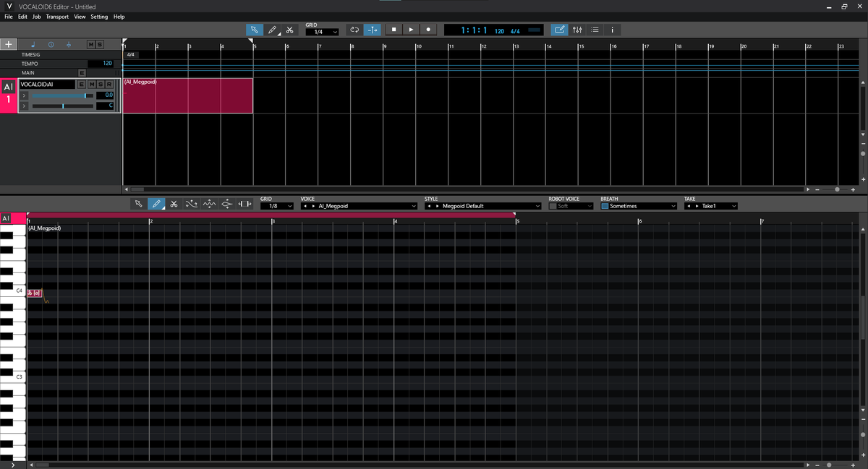Toggle auto-scroll follow playhead icon
This screenshot has width=868, height=469.
point(373,30)
